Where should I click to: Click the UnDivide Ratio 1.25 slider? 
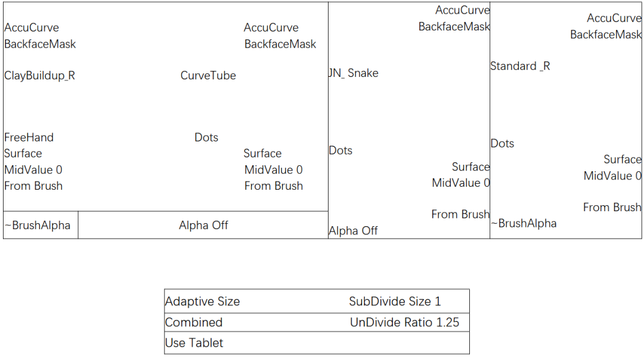click(x=404, y=322)
